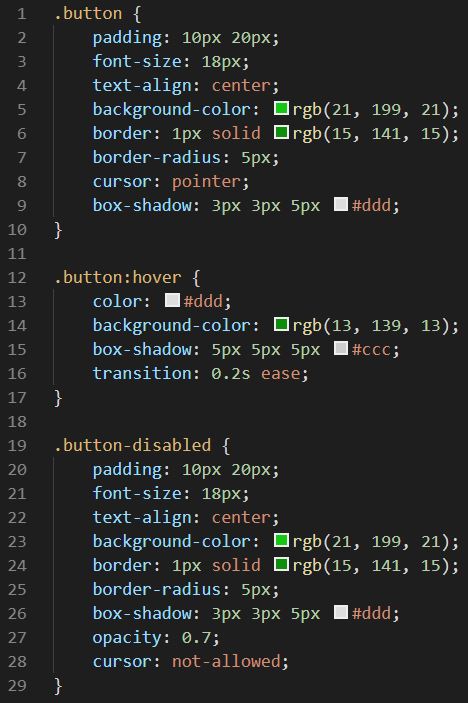468x703 pixels.
Task: Click 'ease' value on line 16
Action: pos(281,373)
